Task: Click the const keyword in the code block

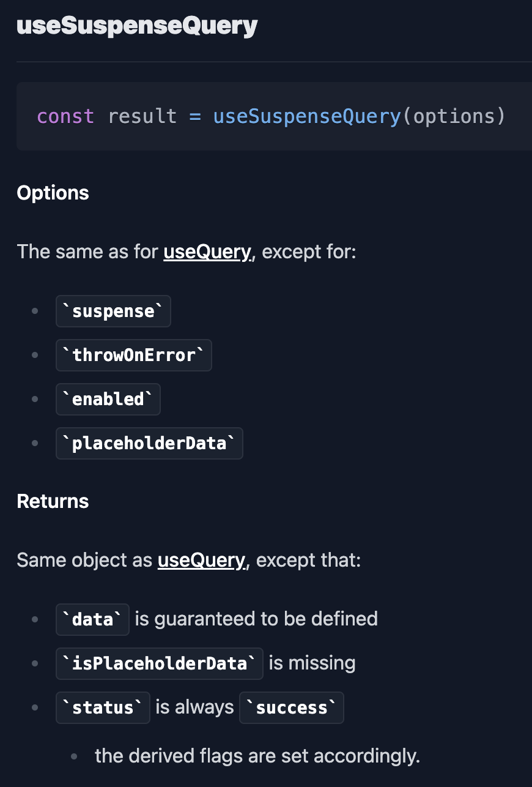Action: [65, 116]
